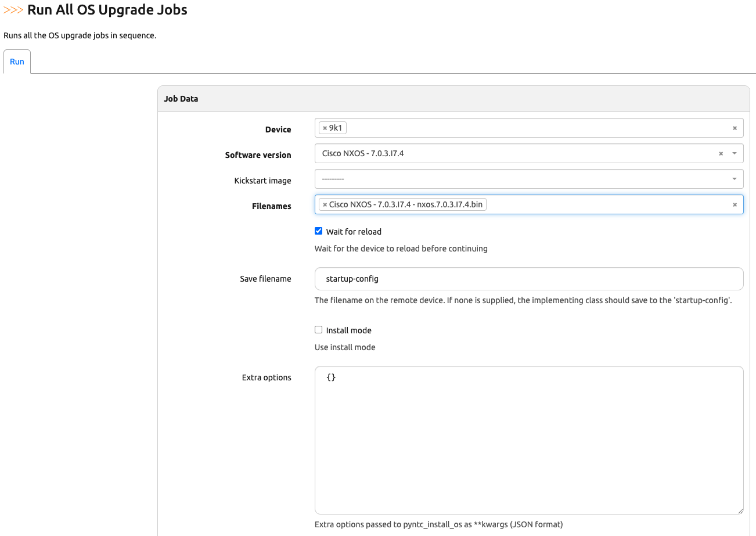
Task: Open the Kickstart image dropdown
Action: coord(523,178)
